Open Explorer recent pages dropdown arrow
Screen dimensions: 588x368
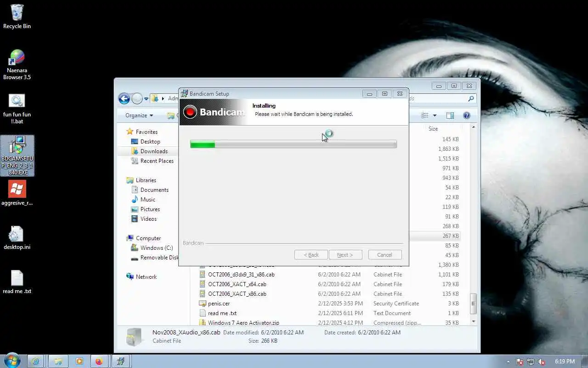tap(146, 99)
